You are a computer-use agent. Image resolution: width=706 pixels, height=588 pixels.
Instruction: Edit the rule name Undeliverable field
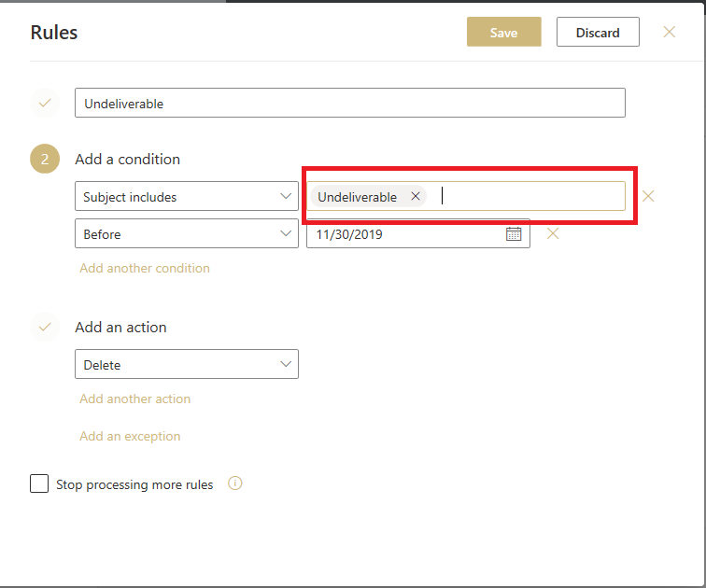(350, 103)
